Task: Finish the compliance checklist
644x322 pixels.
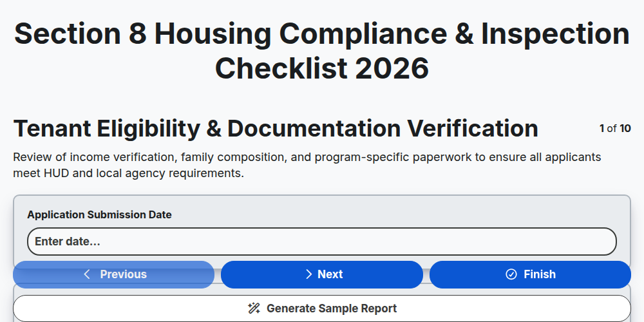Action: 530,274
